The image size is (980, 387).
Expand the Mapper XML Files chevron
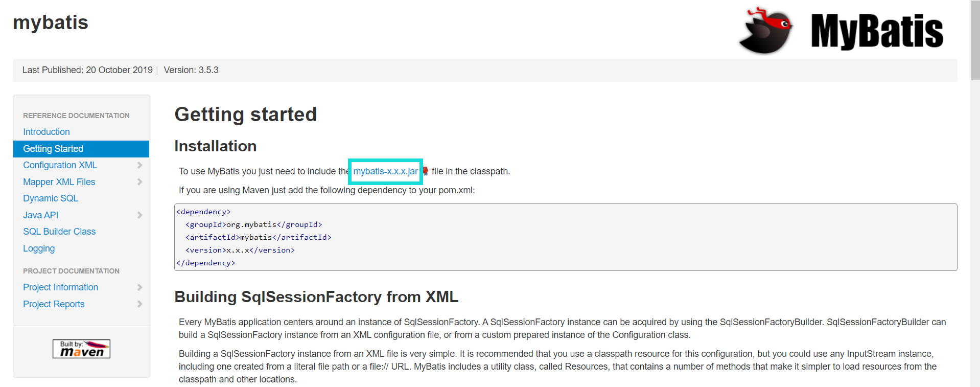[139, 182]
